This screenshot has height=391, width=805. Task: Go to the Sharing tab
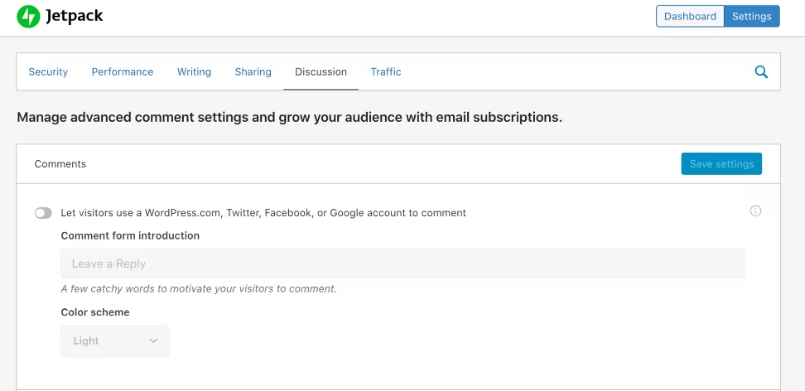[253, 72]
